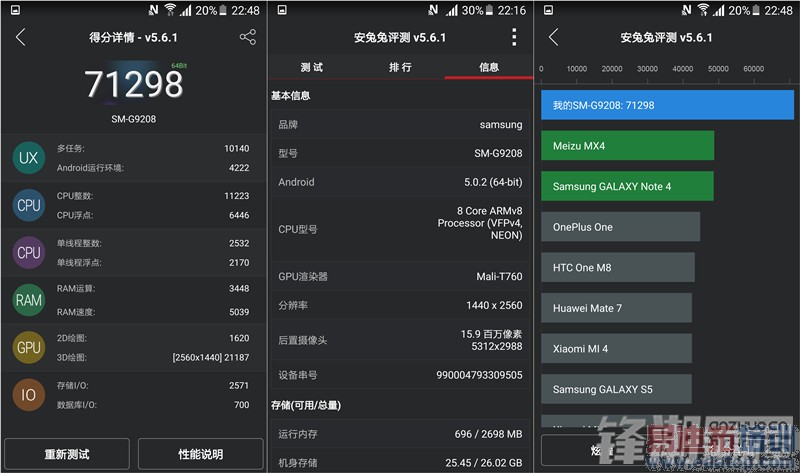The height and width of the screenshot is (473, 800).
Task: Tap the orange IO category icon
Action: pos(29,395)
